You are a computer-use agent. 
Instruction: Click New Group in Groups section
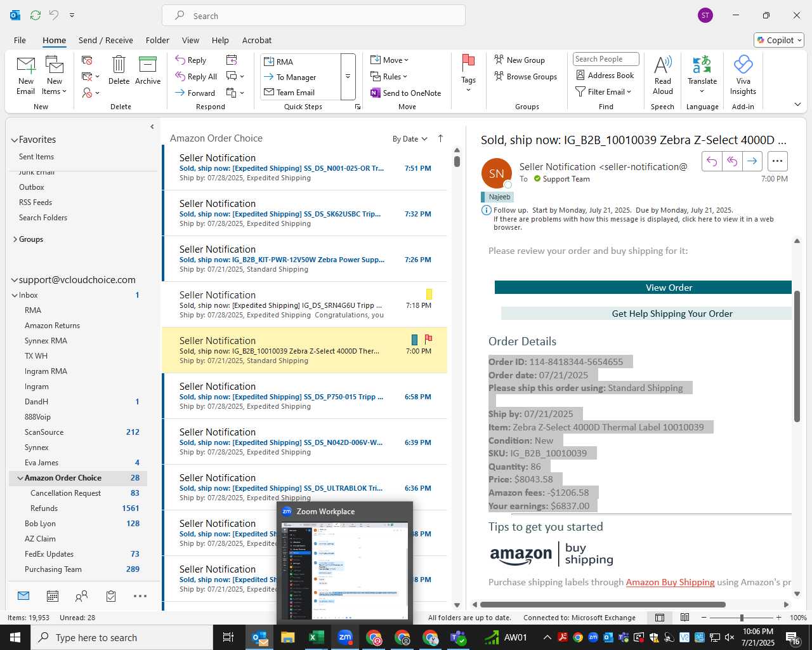click(520, 60)
